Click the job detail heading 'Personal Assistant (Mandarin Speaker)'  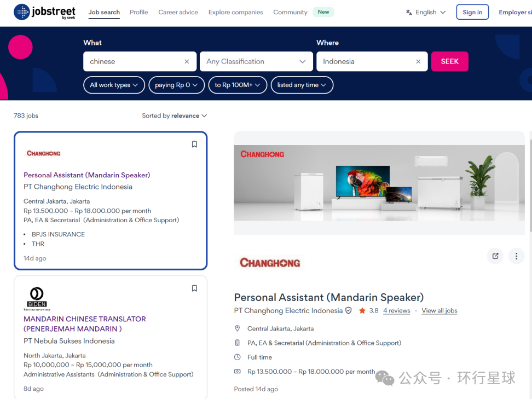[329, 297]
